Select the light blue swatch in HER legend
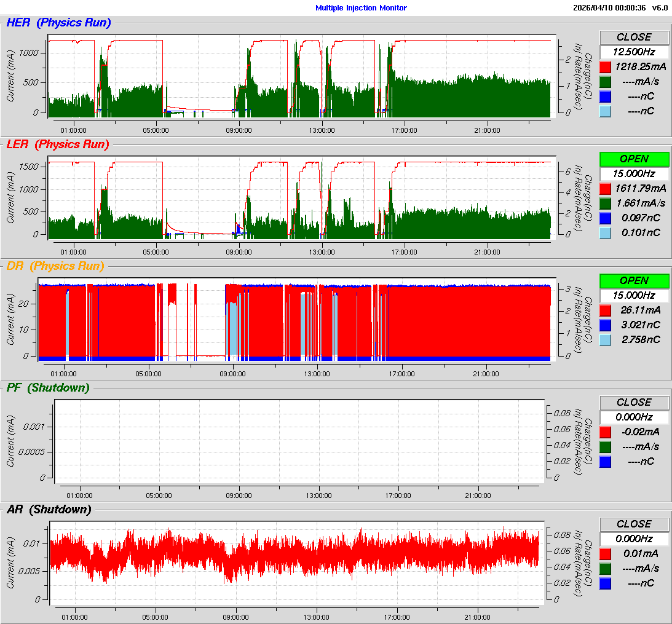 tap(605, 111)
